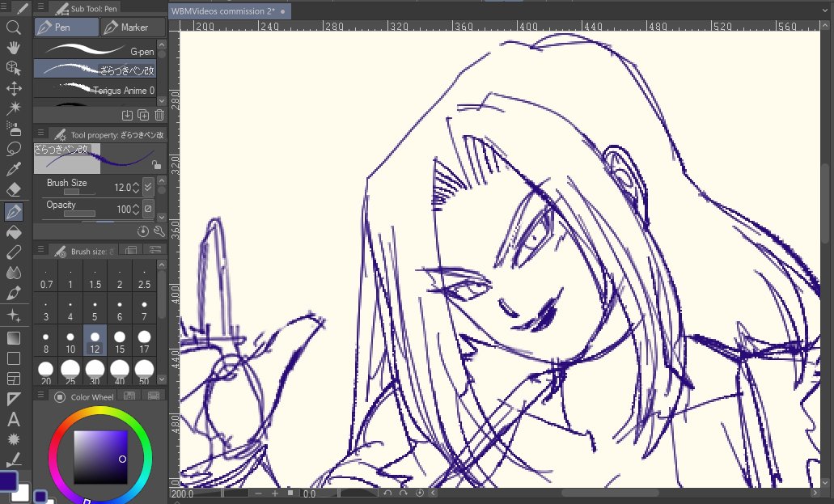Select the active Pen tool in toolbar
Viewport: 834px width, 504px height.
point(13,212)
